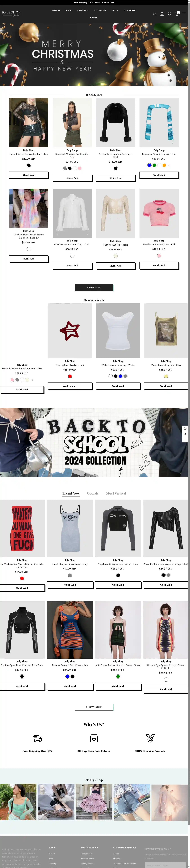The width and height of the screenshot is (190, 868).
Task: Expand the CLOTHING navigation menu
Action: point(100,10)
